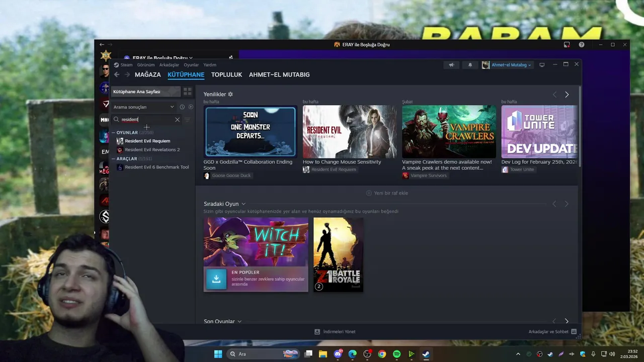Open Google Chrome from the taskbar
The width and height of the screenshot is (644, 362).
(382, 354)
